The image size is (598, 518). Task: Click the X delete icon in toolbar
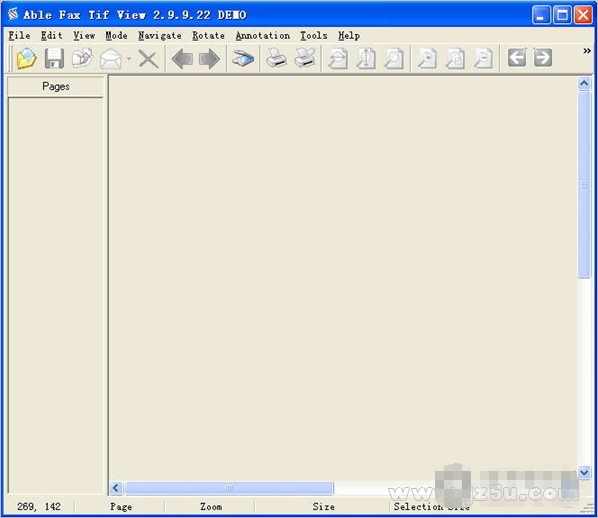tap(148, 59)
